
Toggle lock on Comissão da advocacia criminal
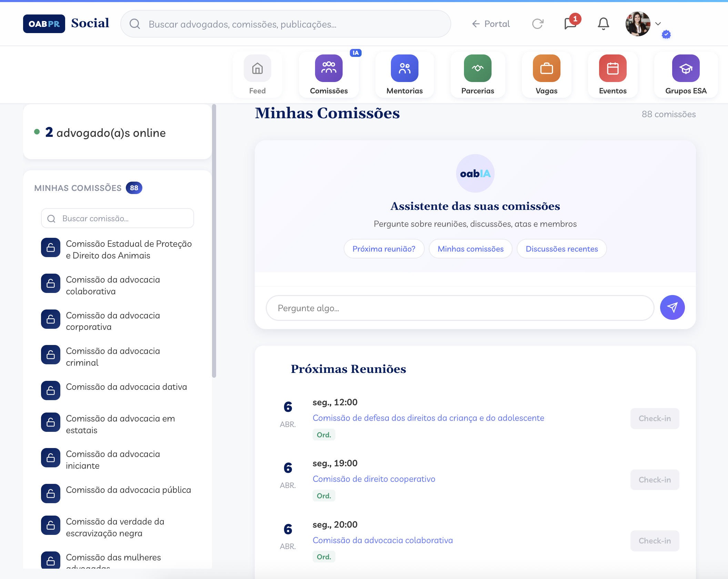pyautogui.click(x=50, y=355)
